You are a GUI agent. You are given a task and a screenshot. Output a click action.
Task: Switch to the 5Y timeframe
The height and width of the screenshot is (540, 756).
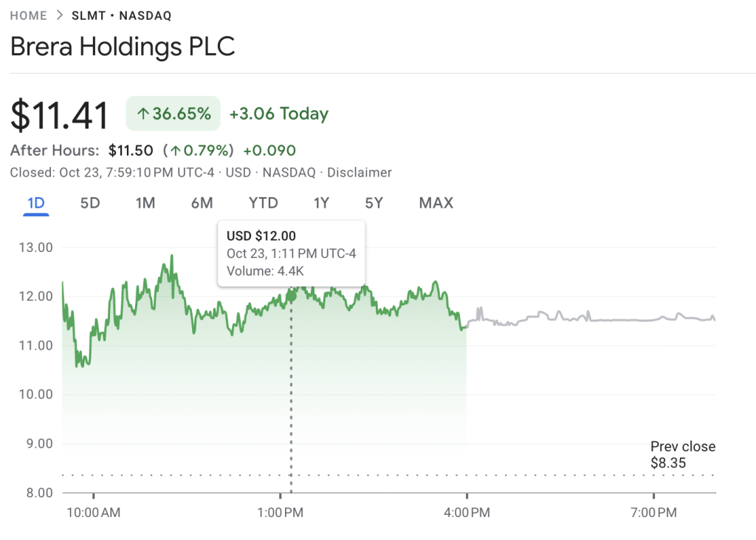[374, 203]
